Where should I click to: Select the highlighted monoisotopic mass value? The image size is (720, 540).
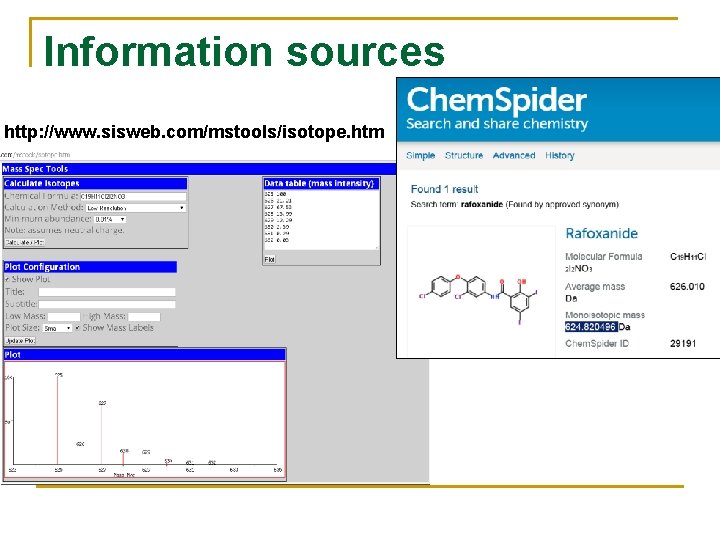coord(591,327)
